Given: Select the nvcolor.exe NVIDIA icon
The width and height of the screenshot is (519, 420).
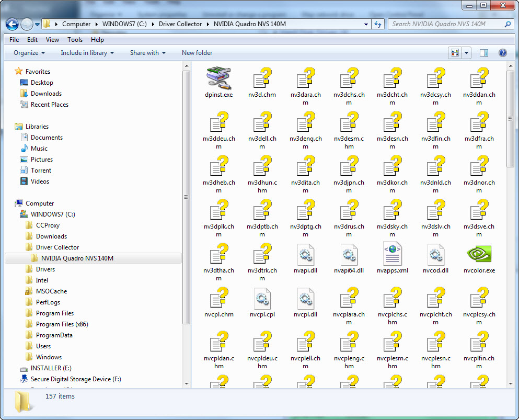Looking at the screenshot, I should [479, 254].
